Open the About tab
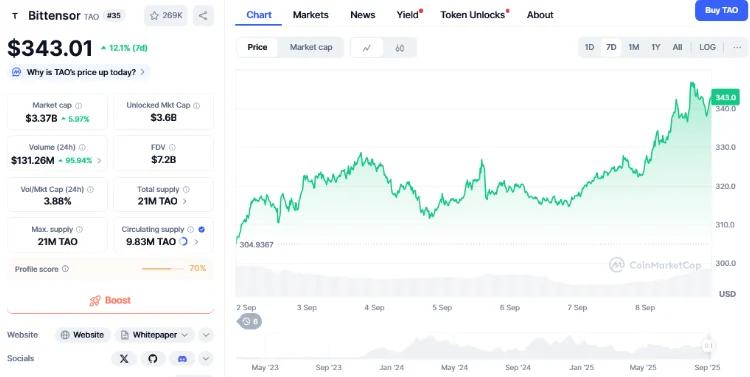This screenshot has width=750, height=377. coord(540,15)
